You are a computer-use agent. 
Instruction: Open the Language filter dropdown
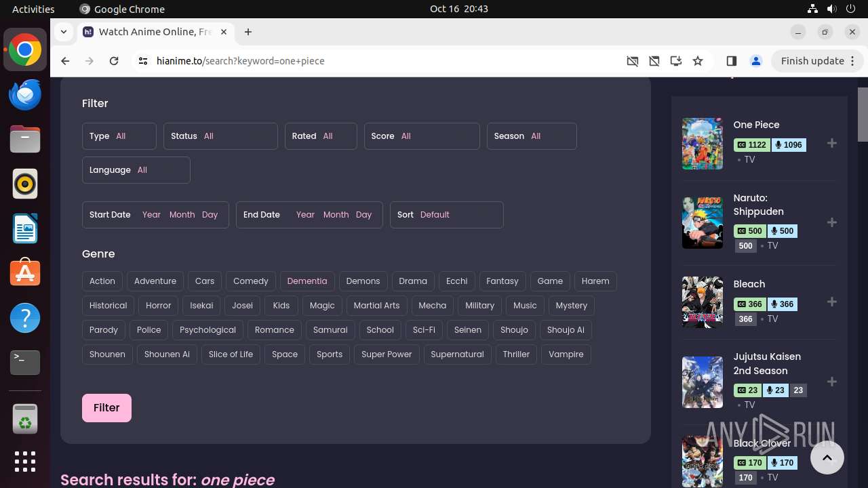point(136,170)
